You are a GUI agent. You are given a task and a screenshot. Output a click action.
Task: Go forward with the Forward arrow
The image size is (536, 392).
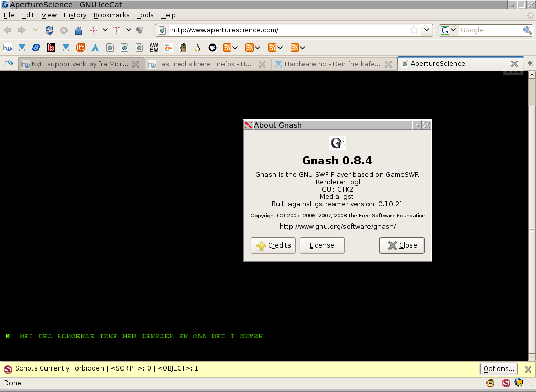(x=22, y=30)
